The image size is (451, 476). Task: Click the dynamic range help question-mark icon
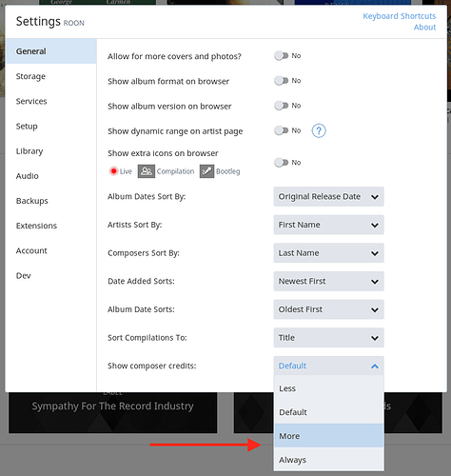pos(319,130)
